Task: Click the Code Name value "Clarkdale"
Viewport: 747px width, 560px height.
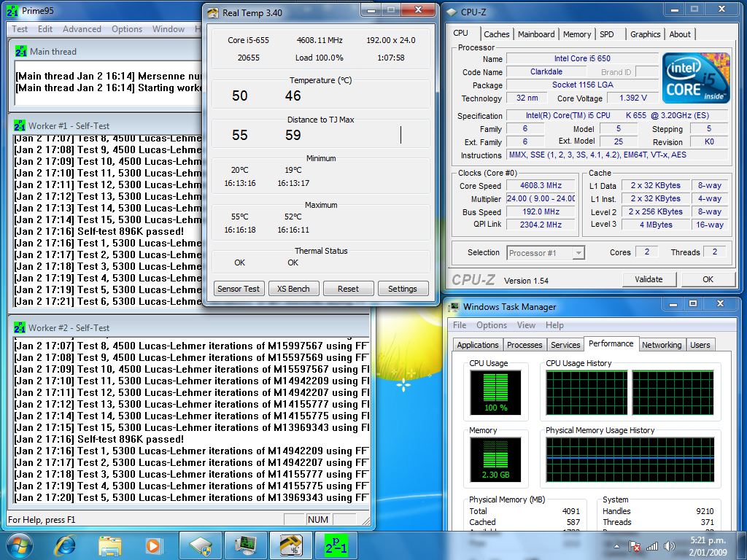Action: 546,72
